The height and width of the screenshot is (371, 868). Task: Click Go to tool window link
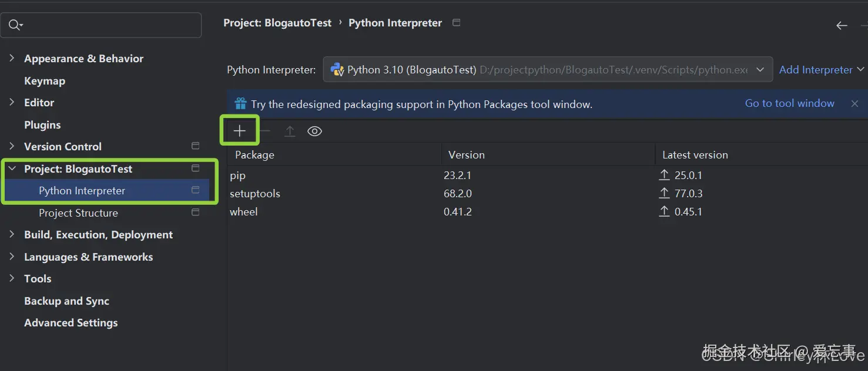tap(789, 103)
